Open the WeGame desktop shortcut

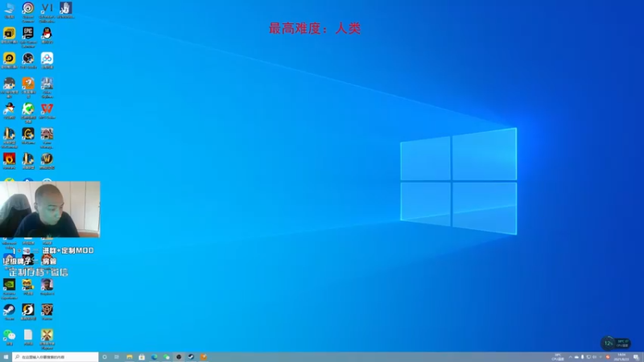tap(28, 135)
